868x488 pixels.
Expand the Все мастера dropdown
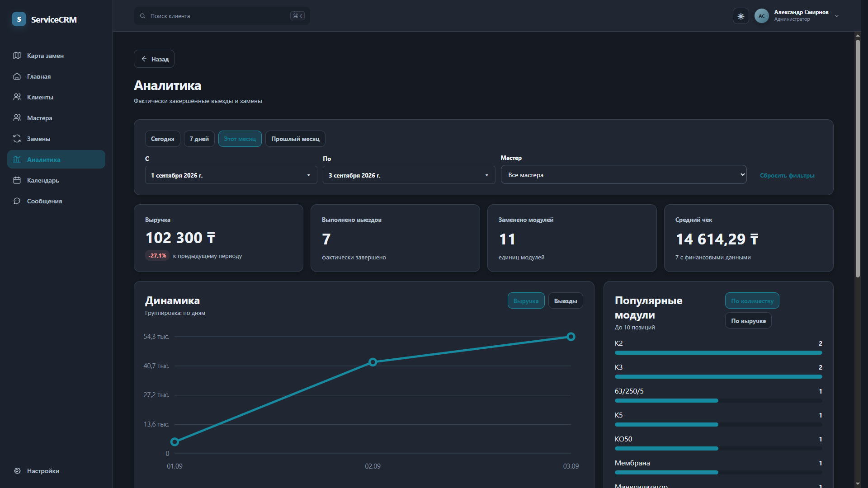point(624,175)
